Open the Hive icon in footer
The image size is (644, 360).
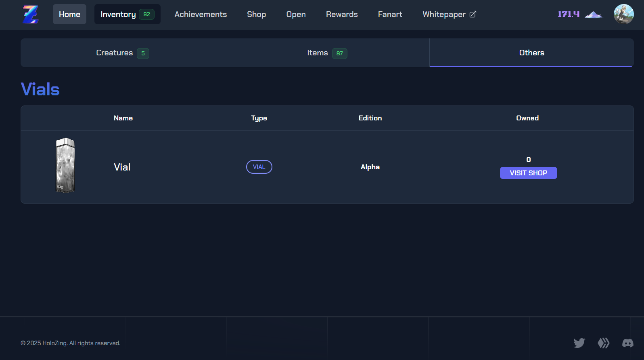pyautogui.click(x=603, y=343)
